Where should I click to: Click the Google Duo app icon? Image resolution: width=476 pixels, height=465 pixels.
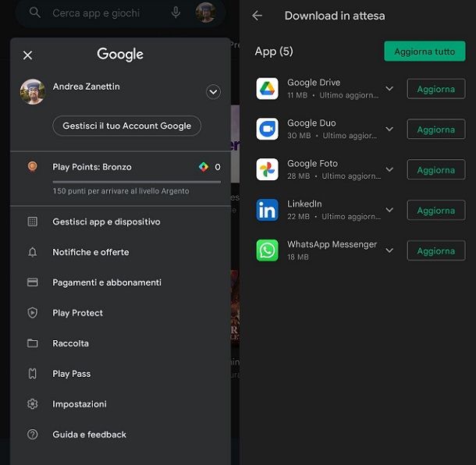click(267, 129)
